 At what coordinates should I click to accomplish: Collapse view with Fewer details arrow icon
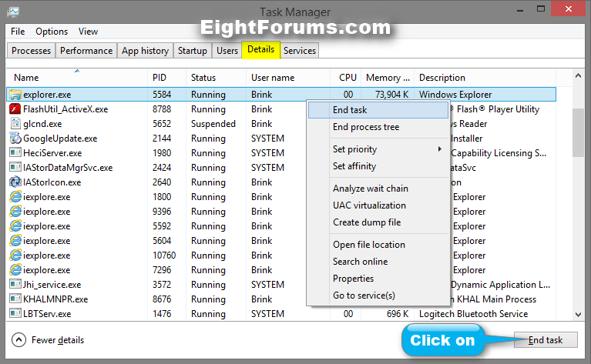[x=18, y=340]
